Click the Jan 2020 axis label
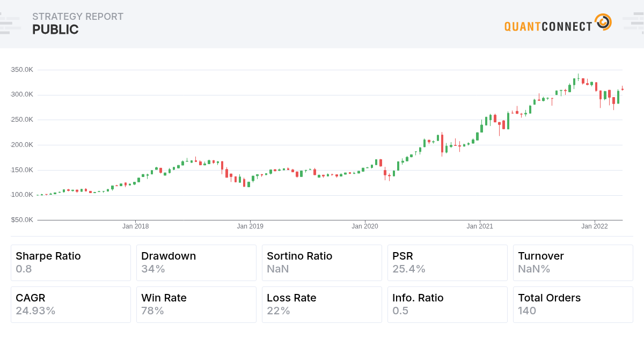 point(365,226)
